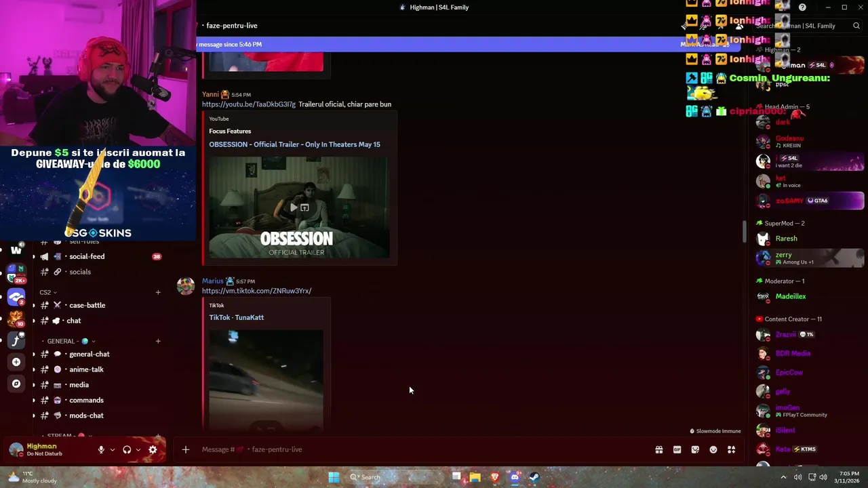Collapse the GENERAL category
The height and width of the screenshot is (488, 868).
click(x=71, y=341)
